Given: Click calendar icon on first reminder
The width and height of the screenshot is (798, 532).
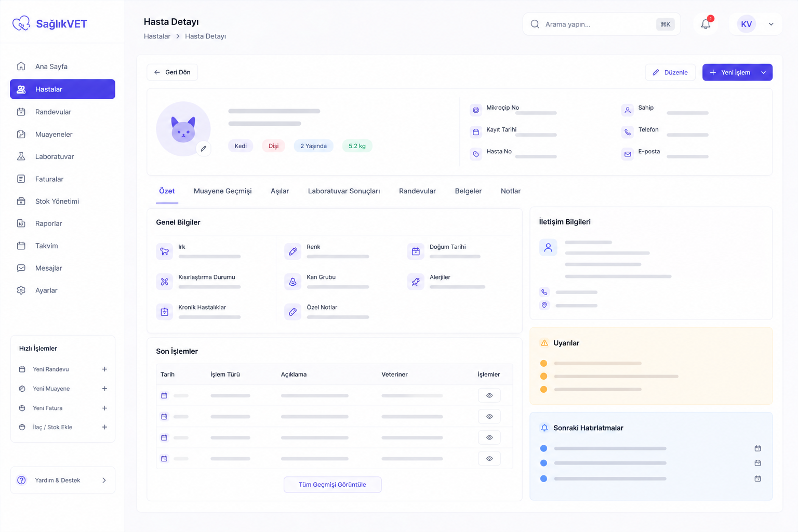Looking at the screenshot, I should (x=757, y=448).
